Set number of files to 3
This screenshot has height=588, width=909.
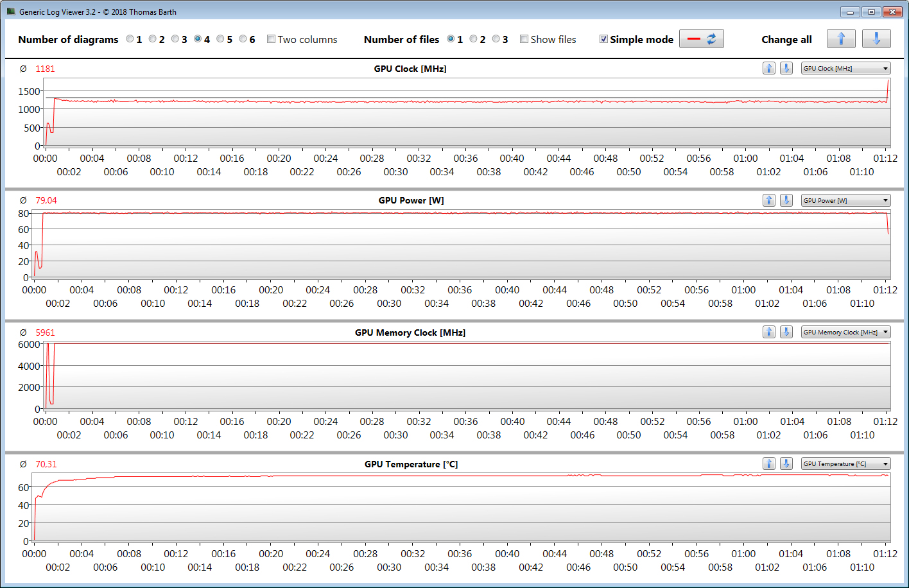pos(496,39)
